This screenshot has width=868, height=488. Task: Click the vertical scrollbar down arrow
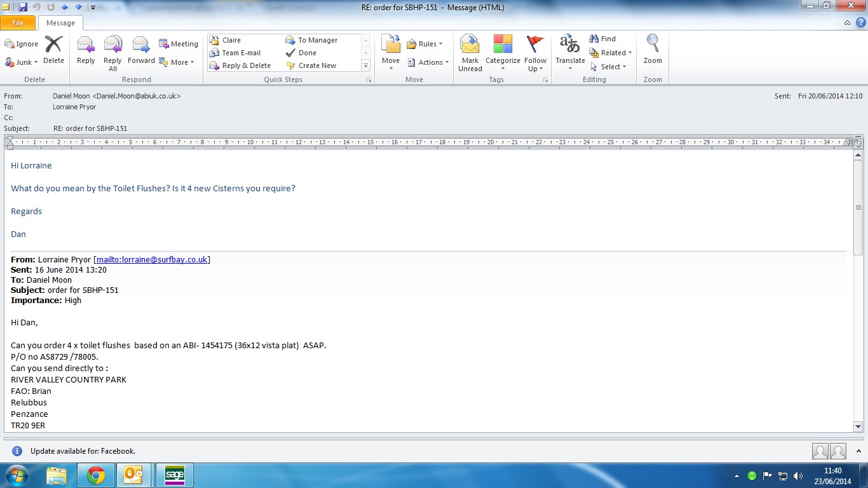click(858, 427)
